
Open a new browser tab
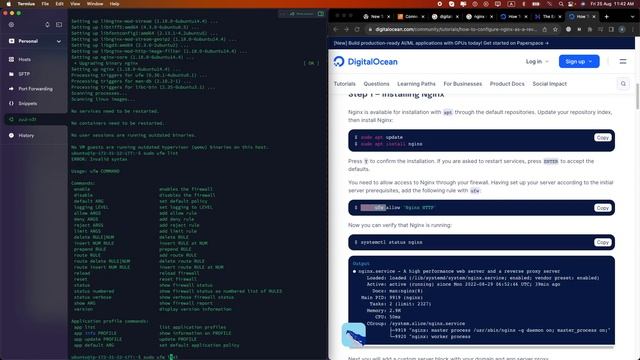607,17
